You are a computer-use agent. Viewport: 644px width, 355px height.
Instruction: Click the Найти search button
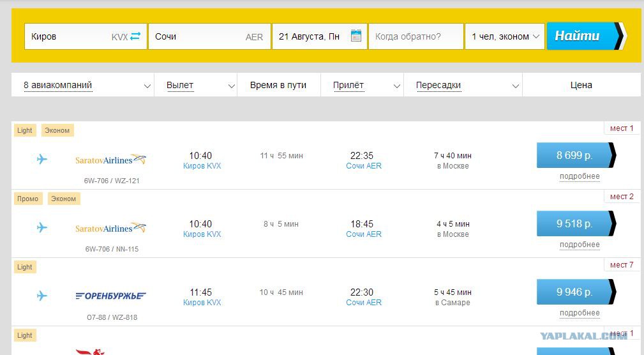587,36
